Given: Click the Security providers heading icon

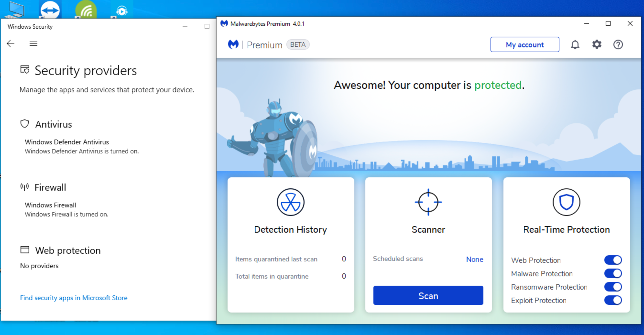Looking at the screenshot, I should (25, 70).
